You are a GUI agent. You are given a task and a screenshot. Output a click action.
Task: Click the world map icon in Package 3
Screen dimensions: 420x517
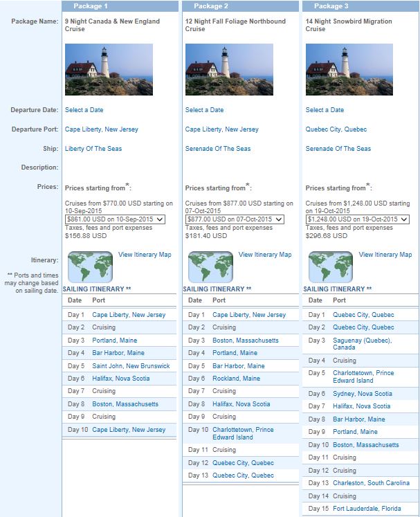[x=330, y=267]
